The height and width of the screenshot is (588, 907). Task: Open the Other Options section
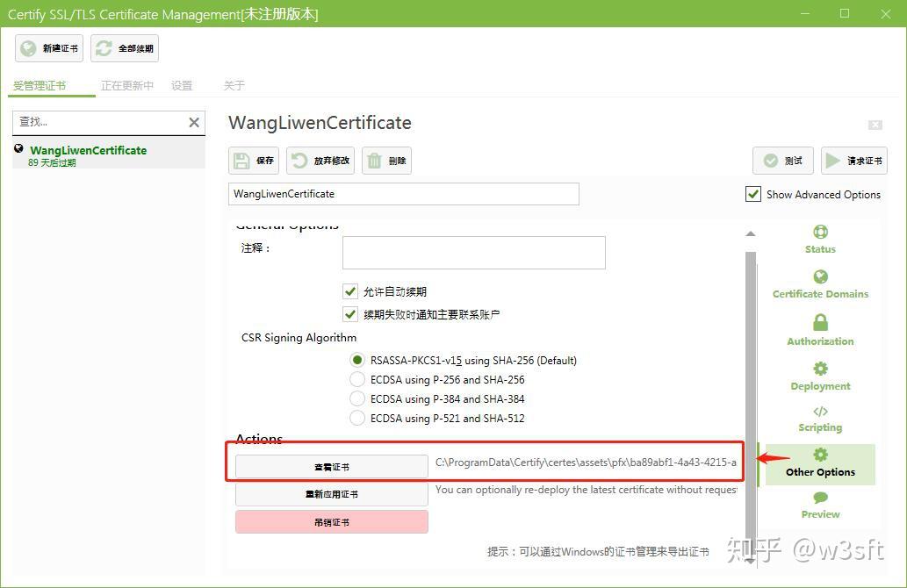click(820, 464)
